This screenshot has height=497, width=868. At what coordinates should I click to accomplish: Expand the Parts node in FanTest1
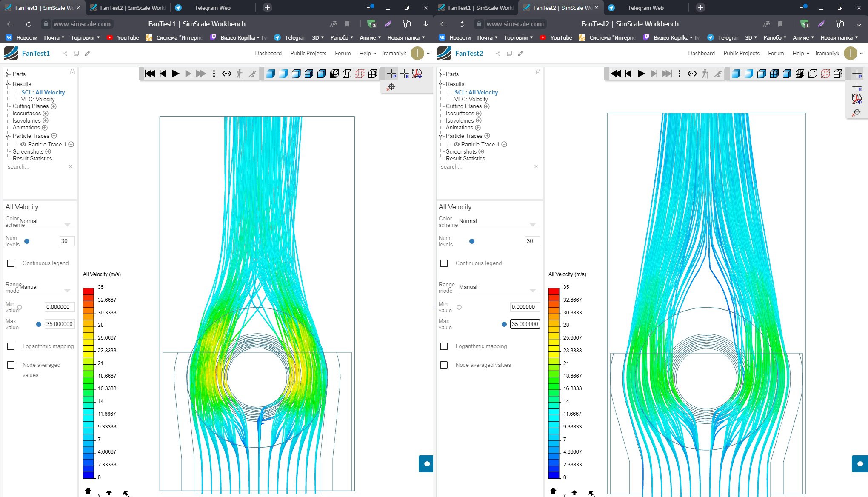pos(7,74)
